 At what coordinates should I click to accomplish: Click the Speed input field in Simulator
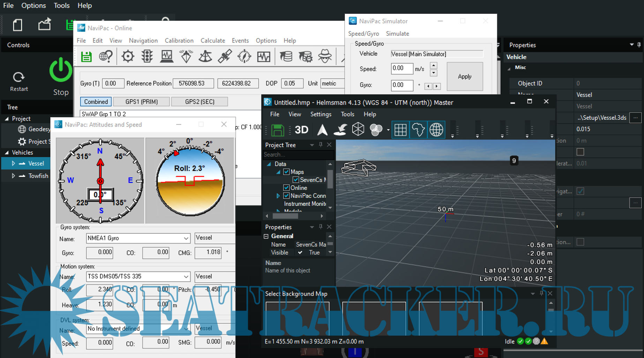pyautogui.click(x=402, y=69)
